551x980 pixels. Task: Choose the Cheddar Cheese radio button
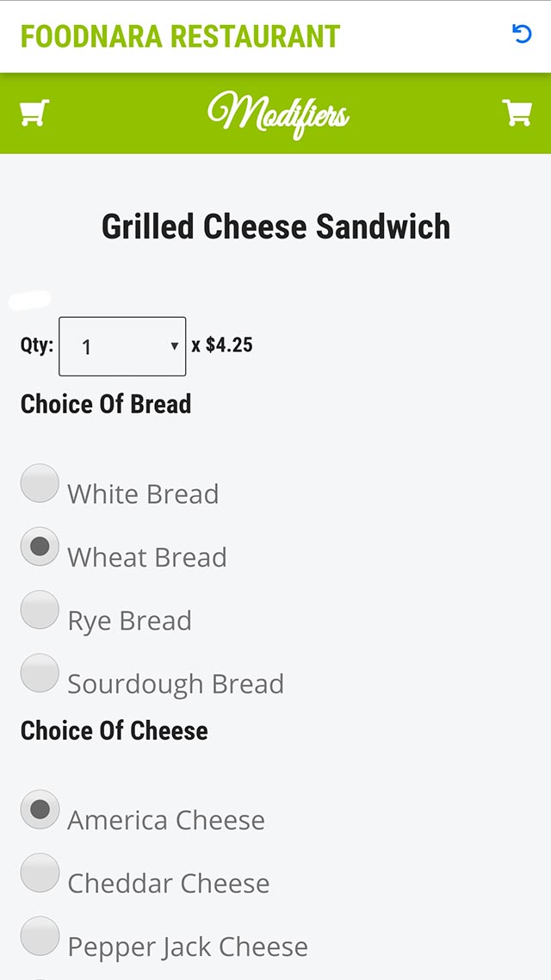[40, 872]
